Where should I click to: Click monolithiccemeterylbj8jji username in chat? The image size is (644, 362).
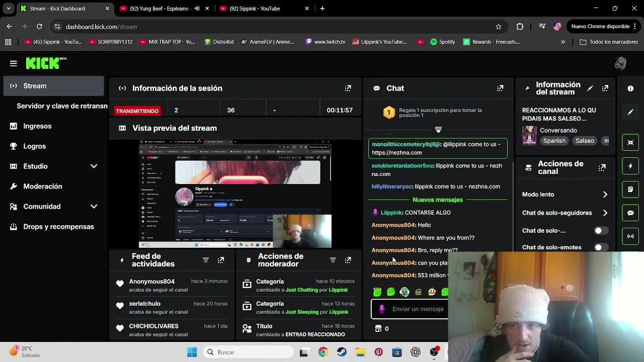click(406, 144)
